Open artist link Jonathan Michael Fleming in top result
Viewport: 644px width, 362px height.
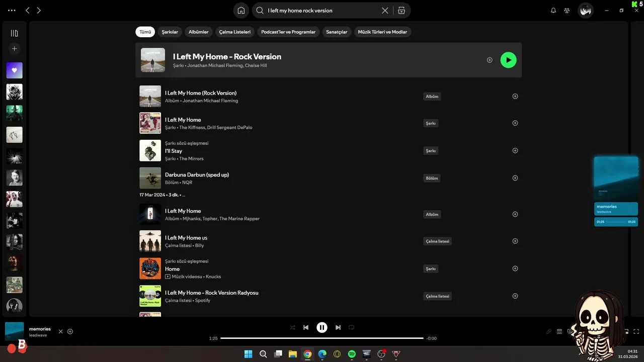coord(215,65)
